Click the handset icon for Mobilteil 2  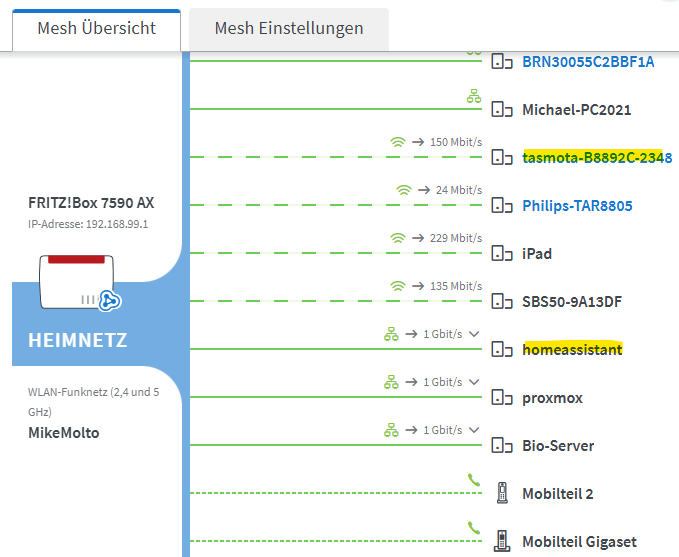[502, 493]
